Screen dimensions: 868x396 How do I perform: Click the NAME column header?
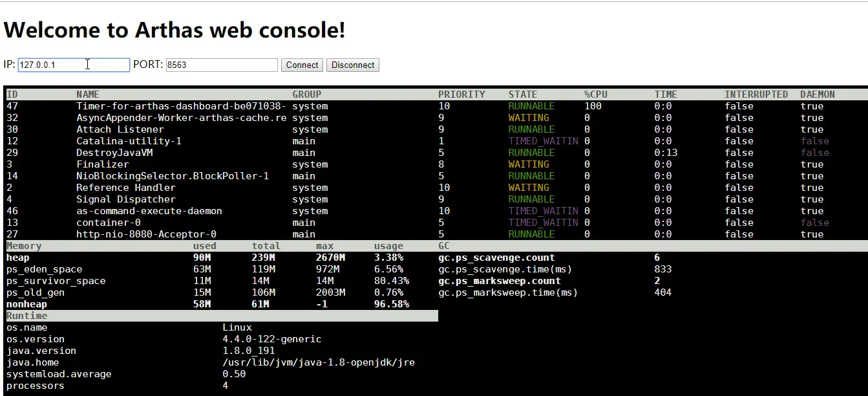[x=88, y=94]
